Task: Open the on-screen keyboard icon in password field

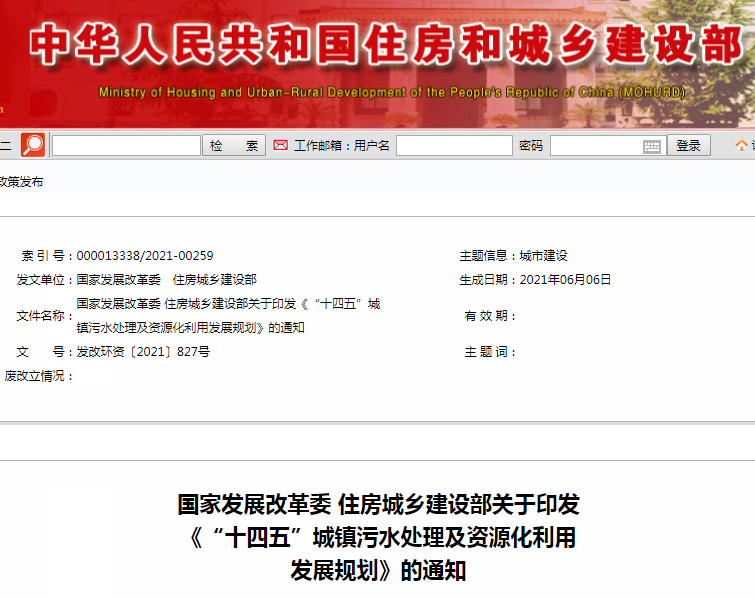Action: 651,146
